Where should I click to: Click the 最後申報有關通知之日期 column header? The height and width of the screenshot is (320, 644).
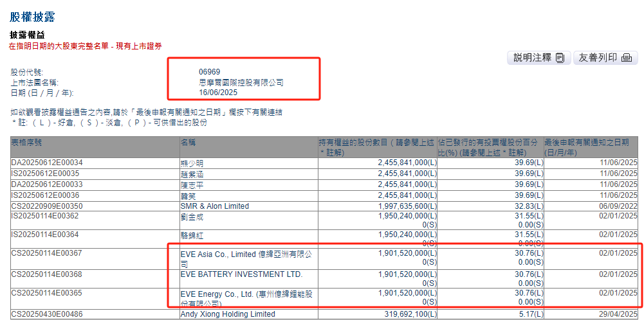[x=591, y=147]
